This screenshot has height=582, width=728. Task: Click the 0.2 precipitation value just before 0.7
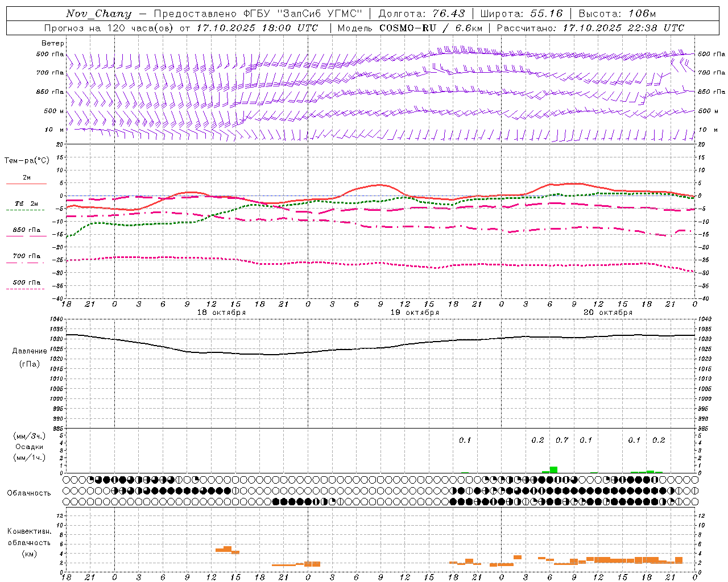(537, 440)
